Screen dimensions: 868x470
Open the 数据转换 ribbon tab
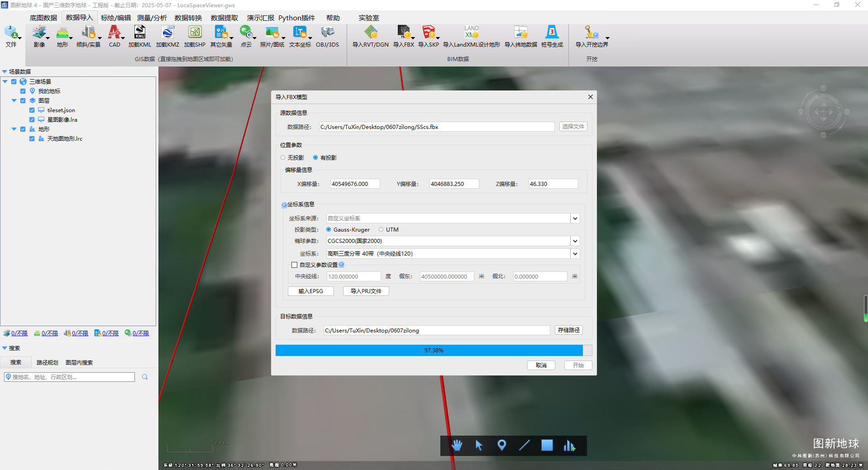188,18
